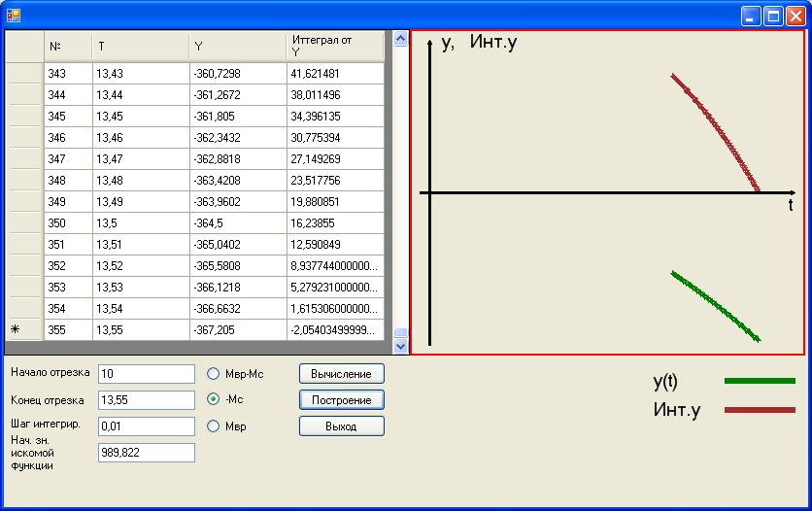Image resolution: width=812 pixels, height=511 pixels.
Task: Click the Вычисление button
Action: tap(342, 374)
